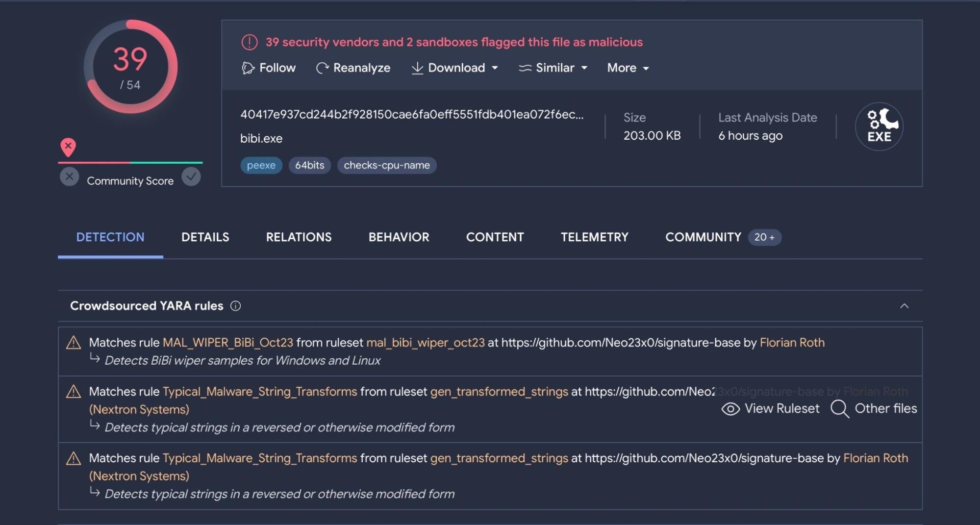Image resolution: width=980 pixels, height=525 pixels.
Task: Click the EXE file type icon
Action: coord(879,126)
